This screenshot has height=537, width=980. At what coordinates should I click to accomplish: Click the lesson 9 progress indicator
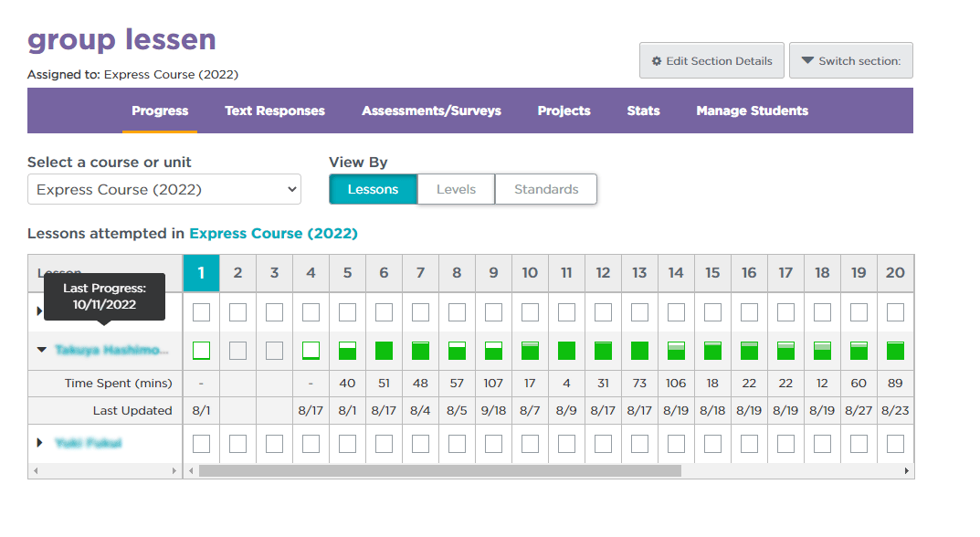coord(493,350)
